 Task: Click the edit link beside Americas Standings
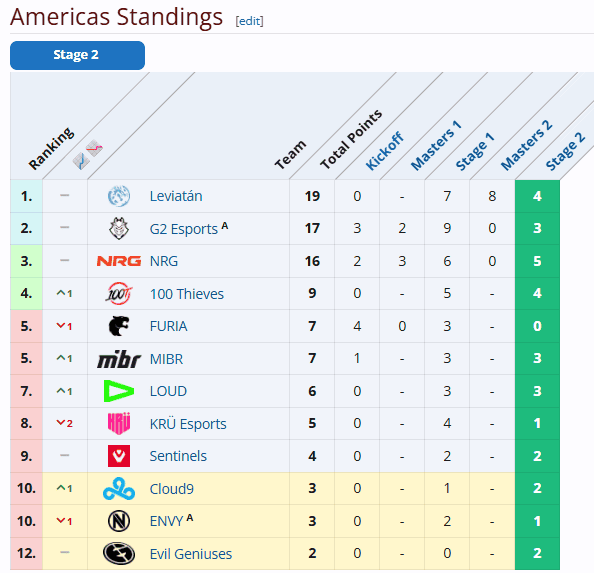coord(249,21)
